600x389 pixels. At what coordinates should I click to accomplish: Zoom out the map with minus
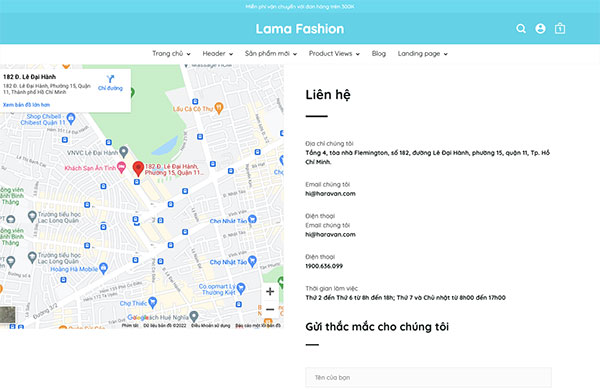270,309
